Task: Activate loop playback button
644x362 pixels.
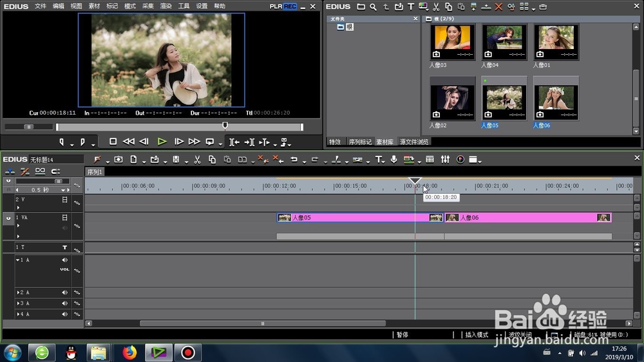Action: tap(210, 142)
